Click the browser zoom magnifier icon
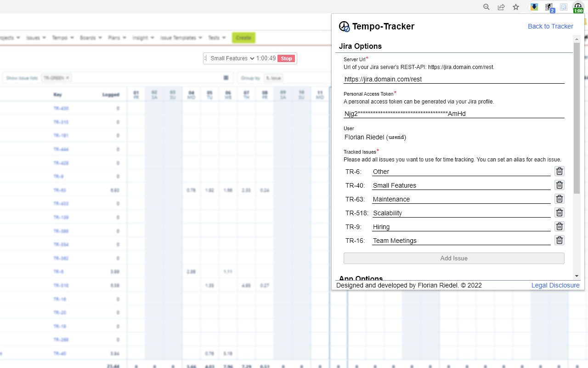 click(486, 7)
